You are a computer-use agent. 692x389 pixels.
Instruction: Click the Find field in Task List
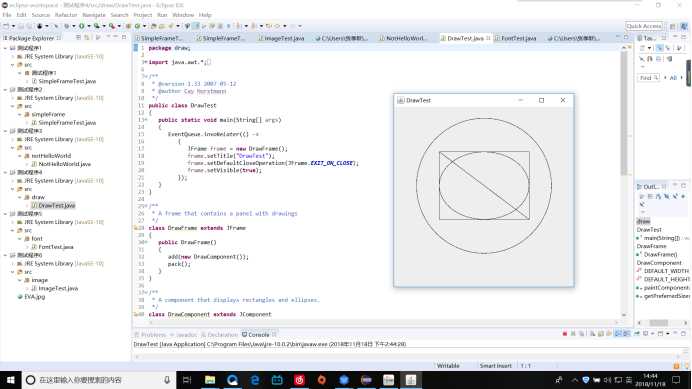coord(649,78)
